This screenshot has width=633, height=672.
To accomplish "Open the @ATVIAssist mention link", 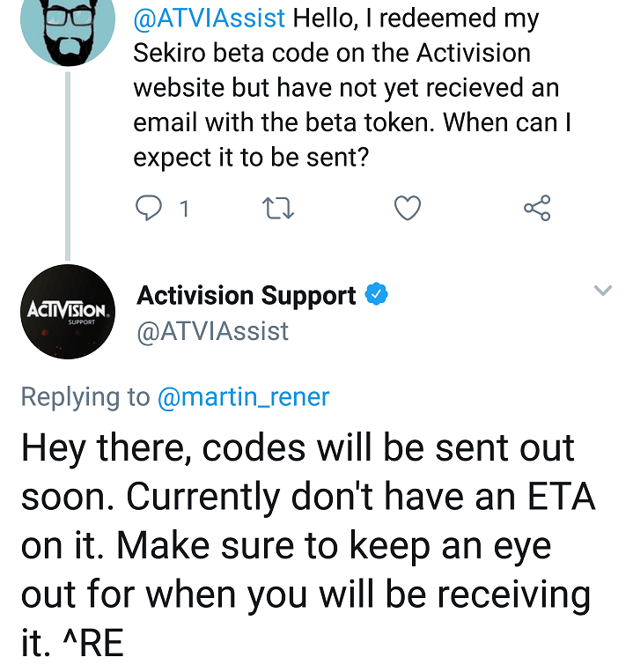I will (x=209, y=18).
